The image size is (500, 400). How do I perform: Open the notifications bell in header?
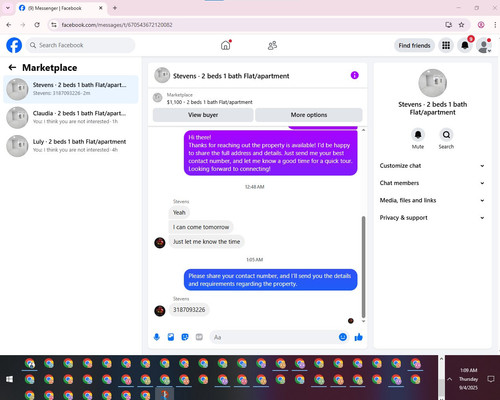pyautogui.click(x=465, y=45)
